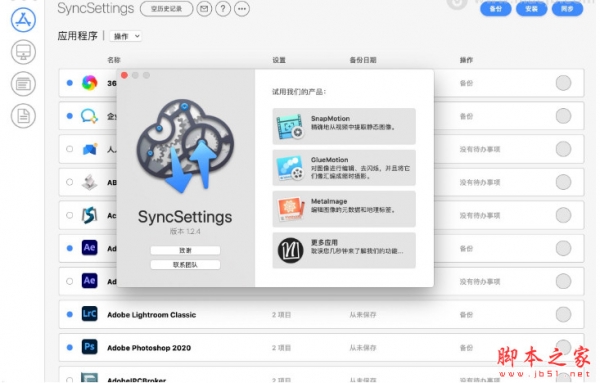Click round action button in chat-bubble row
The width and height of the screenshot is (600, 383).
click(563, 116)
